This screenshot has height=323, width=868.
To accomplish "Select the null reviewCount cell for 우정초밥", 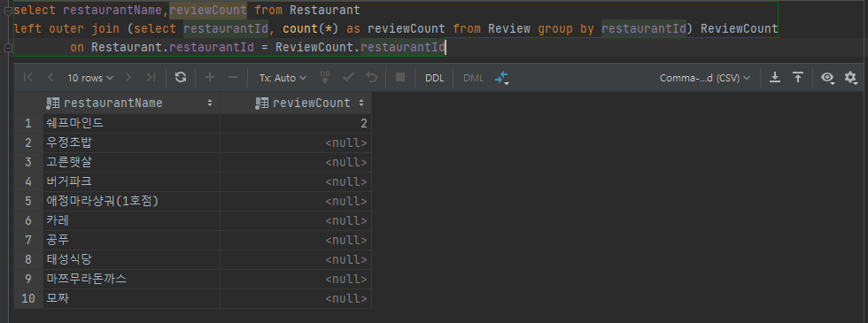I will (296, 142).
